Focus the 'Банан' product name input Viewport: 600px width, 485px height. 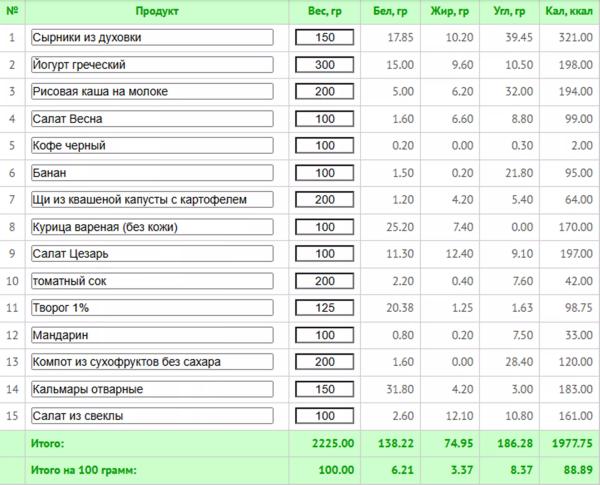(x=152, y=173)
